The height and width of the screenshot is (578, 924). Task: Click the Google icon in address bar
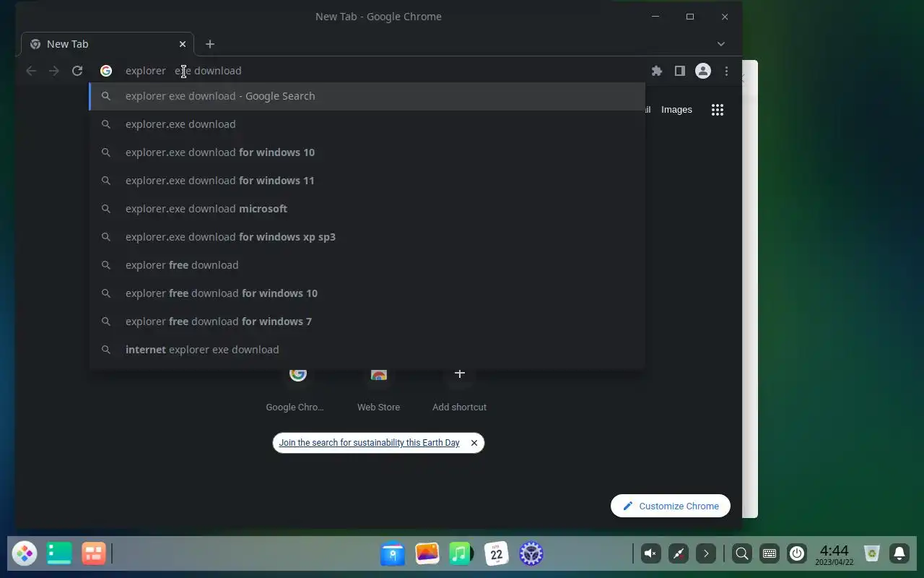pos(106,71)
